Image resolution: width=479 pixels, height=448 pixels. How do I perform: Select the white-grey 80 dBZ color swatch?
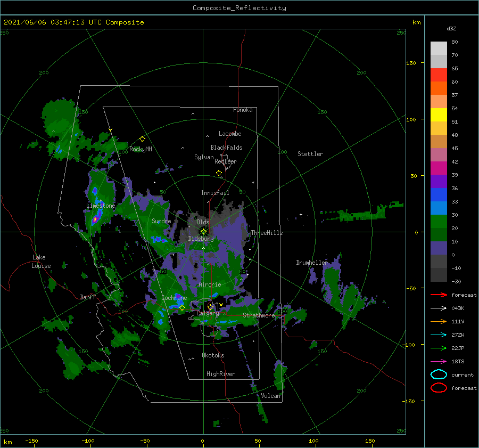[439, 48]
